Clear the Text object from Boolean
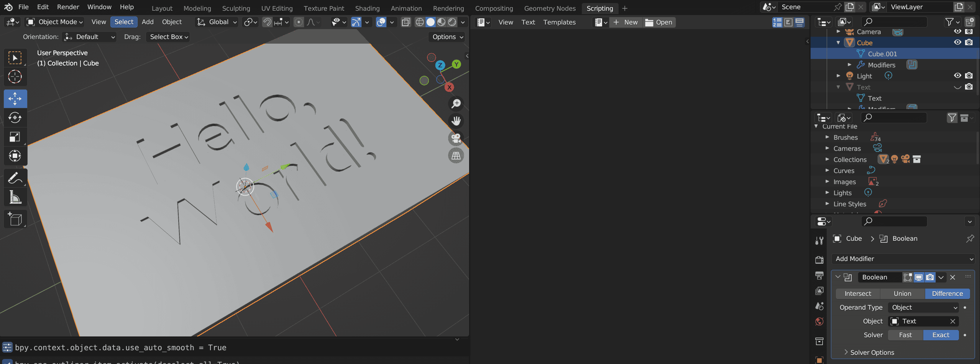Image resolution: width=980 pixels, height=364 pixels. click(952, 321)
